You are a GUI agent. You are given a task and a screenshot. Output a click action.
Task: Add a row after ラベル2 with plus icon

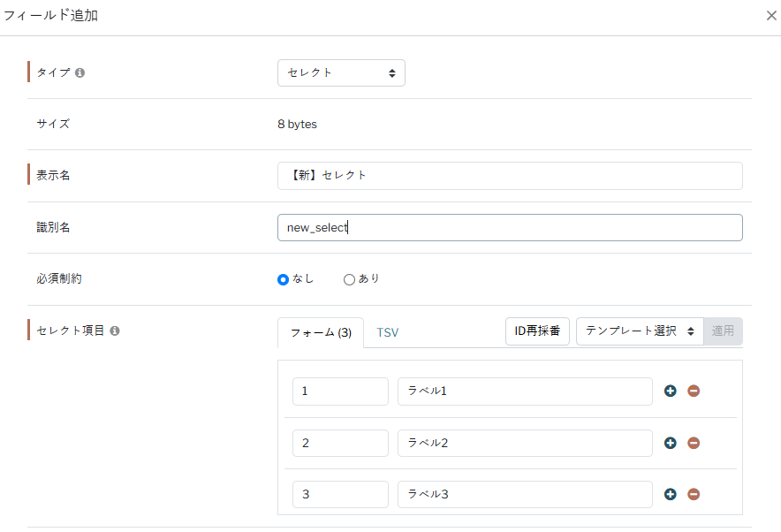click(671, 443)
